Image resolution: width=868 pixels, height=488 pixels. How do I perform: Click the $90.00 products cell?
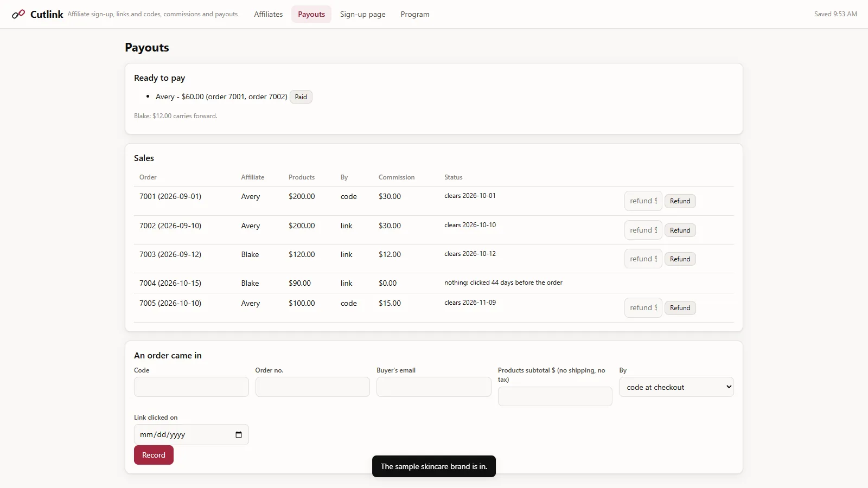(x=299, y=283)
